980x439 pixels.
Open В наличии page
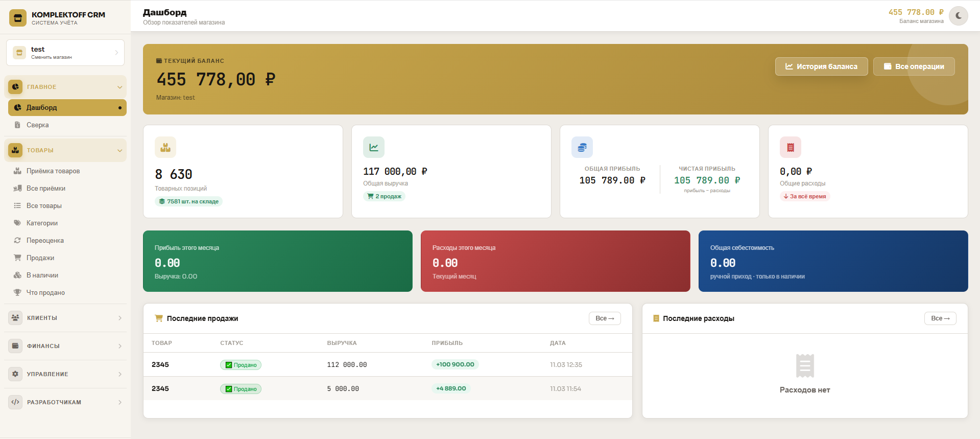[x=67, y=275]
